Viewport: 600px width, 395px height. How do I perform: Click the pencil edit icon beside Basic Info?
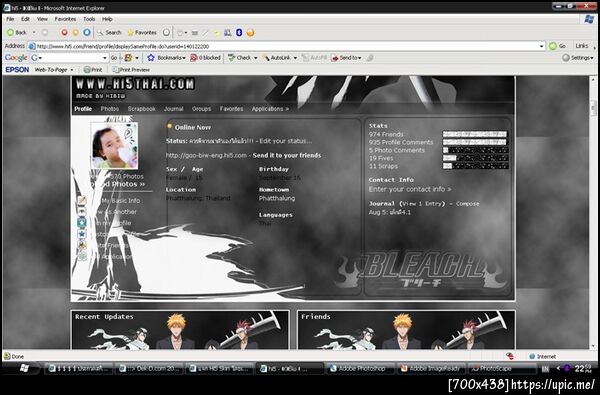click(x=82, y=200)
